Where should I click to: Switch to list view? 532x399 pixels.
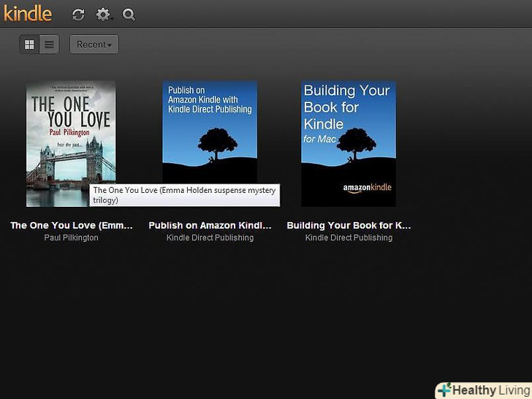point(49,45)
